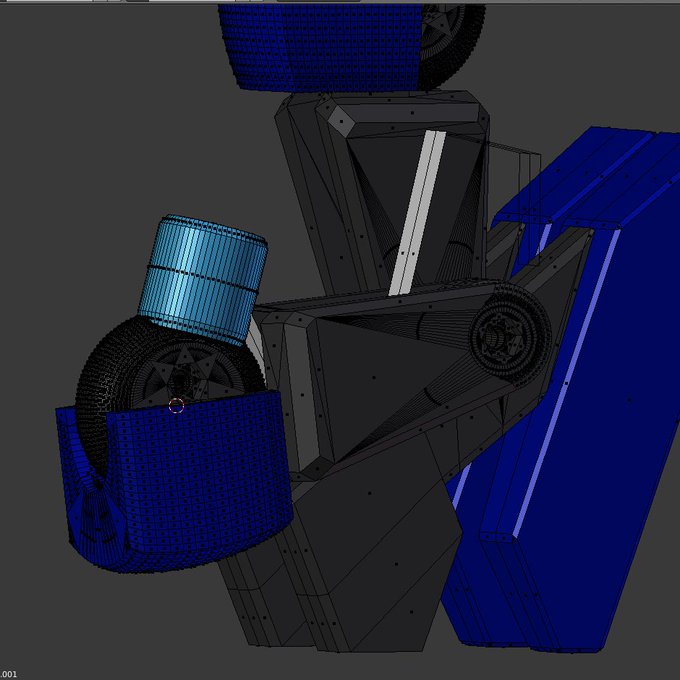680x680 pixels.
Task: Select the light-blue ribbed cylinder object
Action: [203, 280]
